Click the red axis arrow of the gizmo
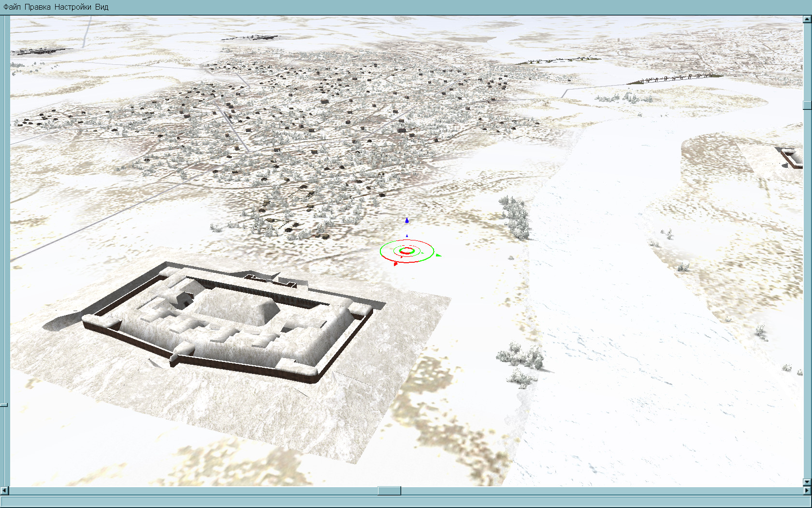812x508 pixels. click(x=395, y=264)
